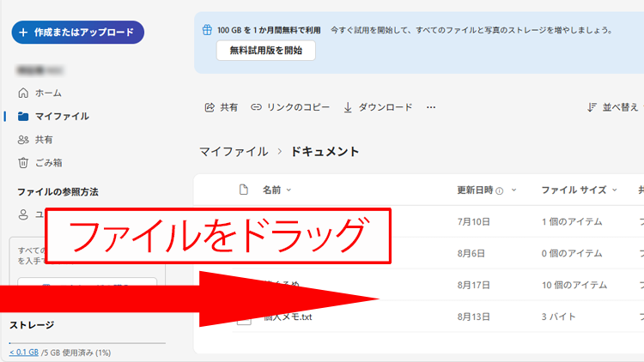
Task: Open the more options ellipsis menu
Action: click(x=431, y=107)
